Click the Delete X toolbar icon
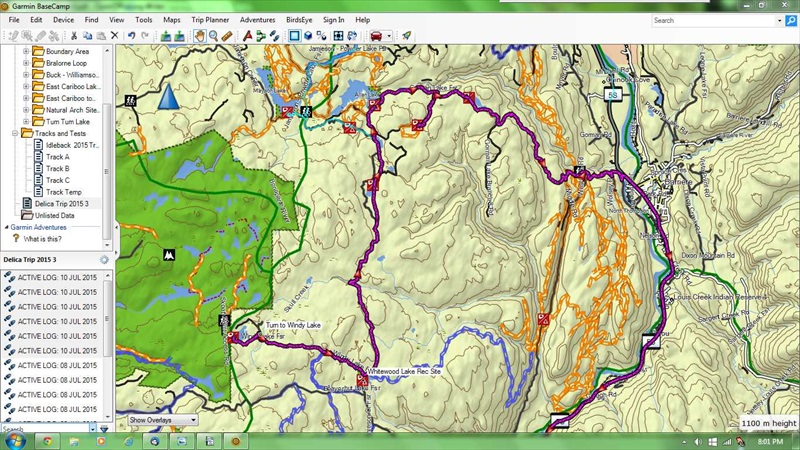 [115, 36]
